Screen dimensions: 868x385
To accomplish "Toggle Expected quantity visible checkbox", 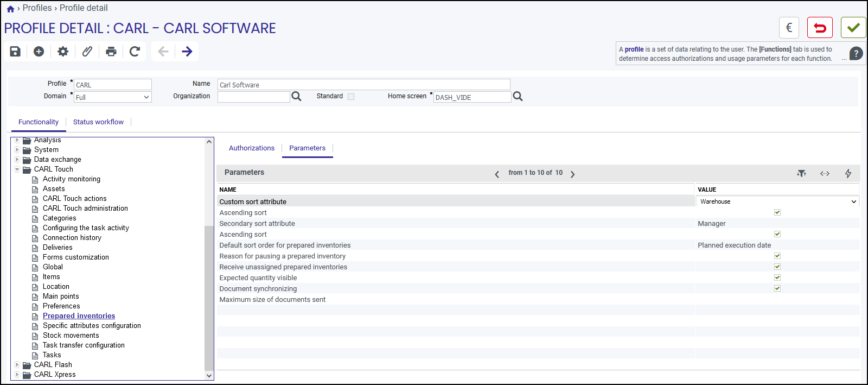I will tap(777, 277).
